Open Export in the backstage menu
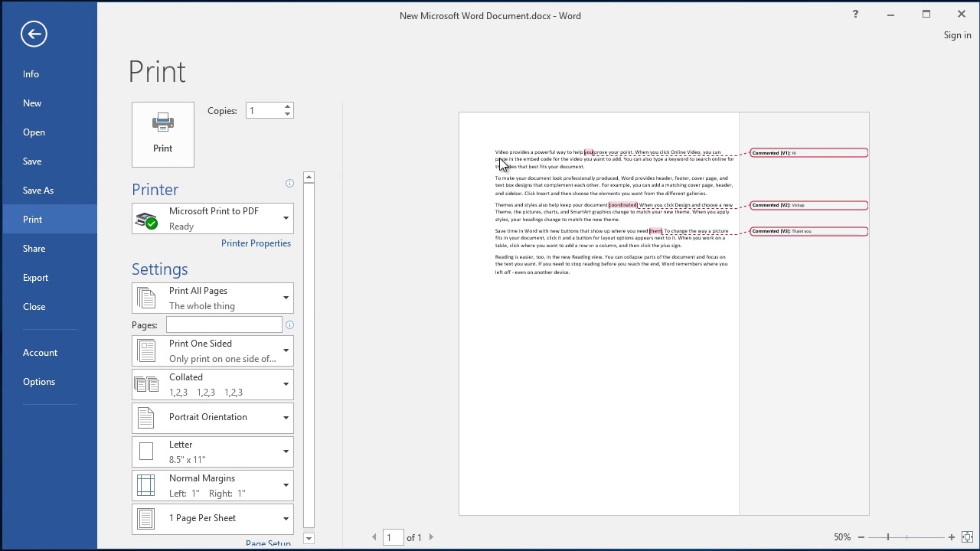 click(35, 278)
